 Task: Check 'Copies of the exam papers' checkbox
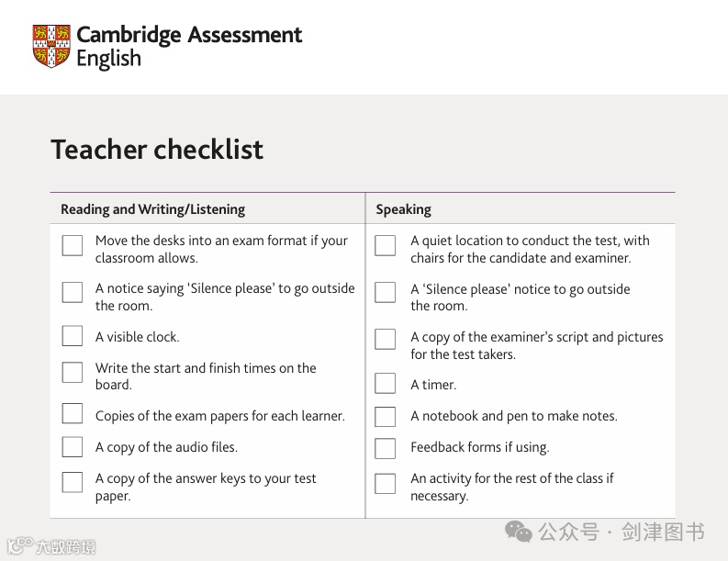coord(73,414)
